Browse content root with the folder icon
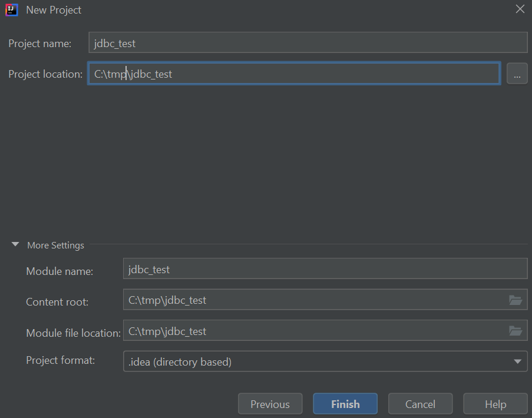Image resolution: width=532 pixels, height=418 pixels. [x=516, y=300]
